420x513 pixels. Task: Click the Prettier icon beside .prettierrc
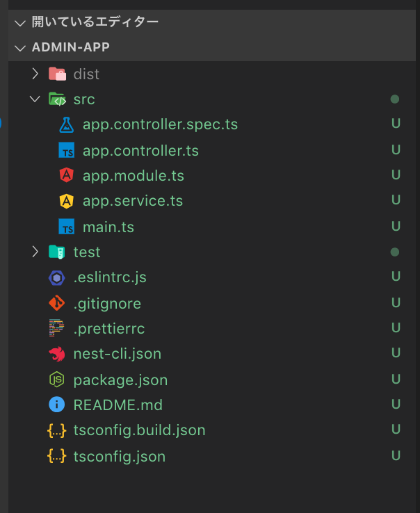tap(57, 329)
